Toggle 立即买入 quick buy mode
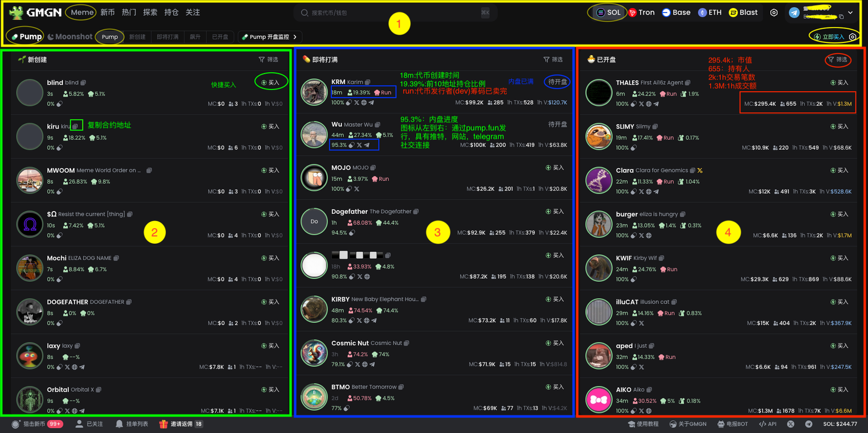868x433 pixels. pos(829,37)
